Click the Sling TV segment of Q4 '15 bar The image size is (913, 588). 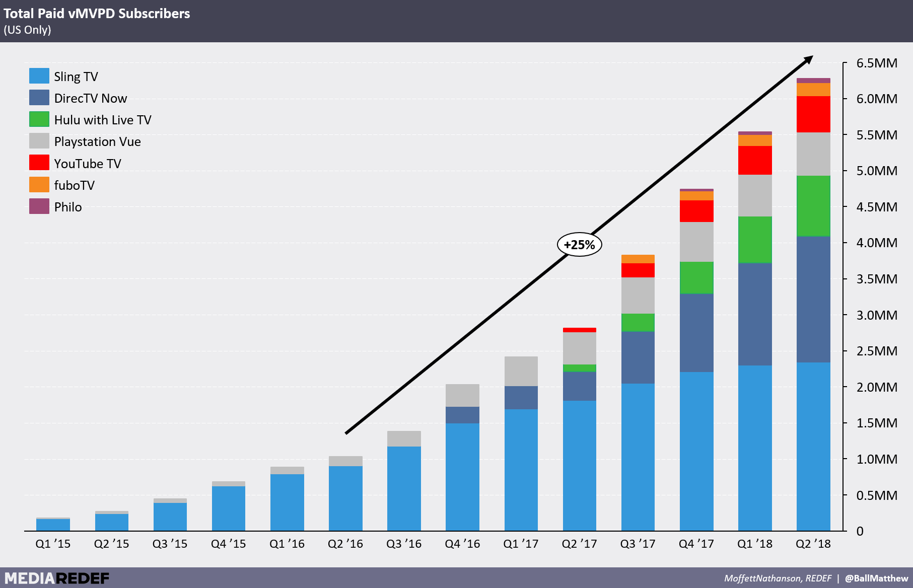229,508
